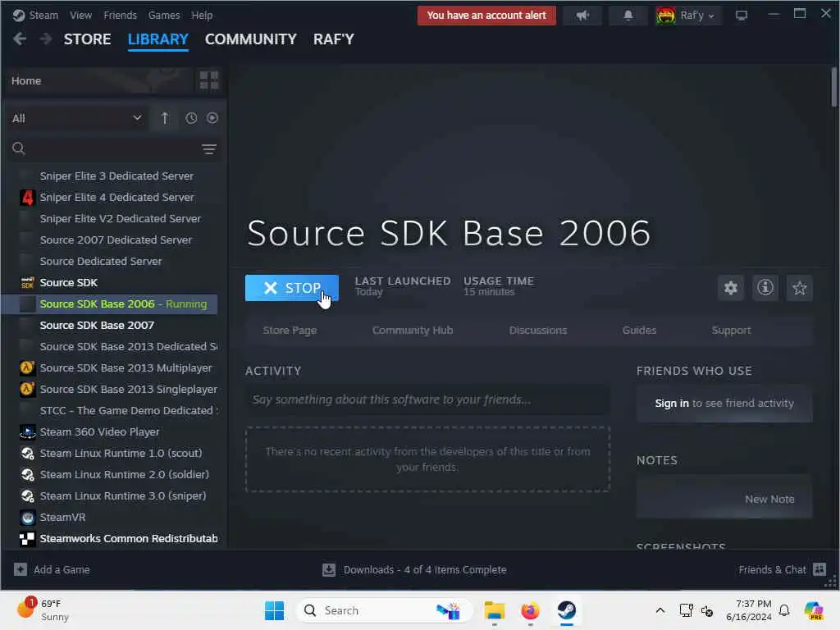Open the Community Hub link
Screen dimensions: 840x630
413,330
